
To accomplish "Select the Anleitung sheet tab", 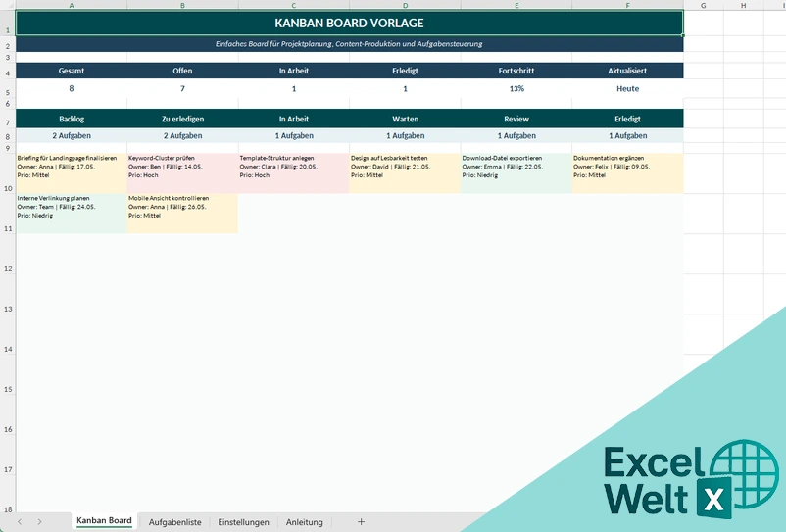I will pyautogui.click(x=304, y=522).
